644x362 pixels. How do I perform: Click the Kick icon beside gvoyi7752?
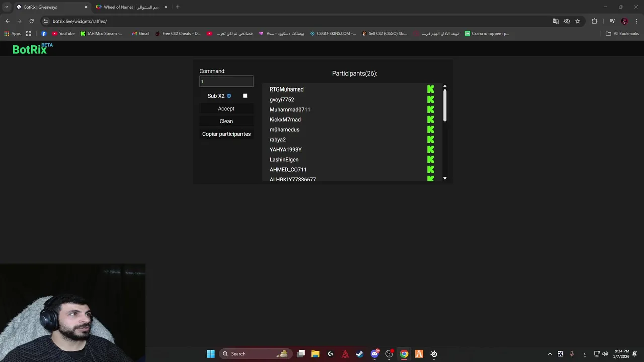(x=430, y=99)
